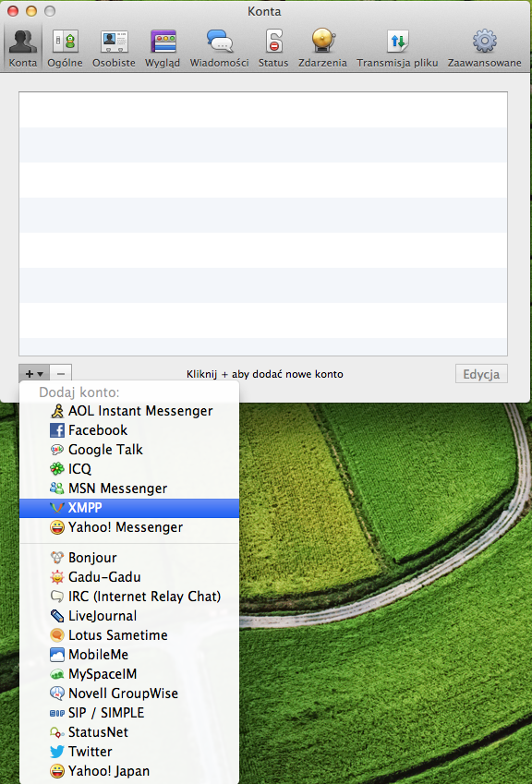The width and height of the screenshot is (532, 784).
Task: Choose Yahoo! Japan from the account menu
Action: 129,771
